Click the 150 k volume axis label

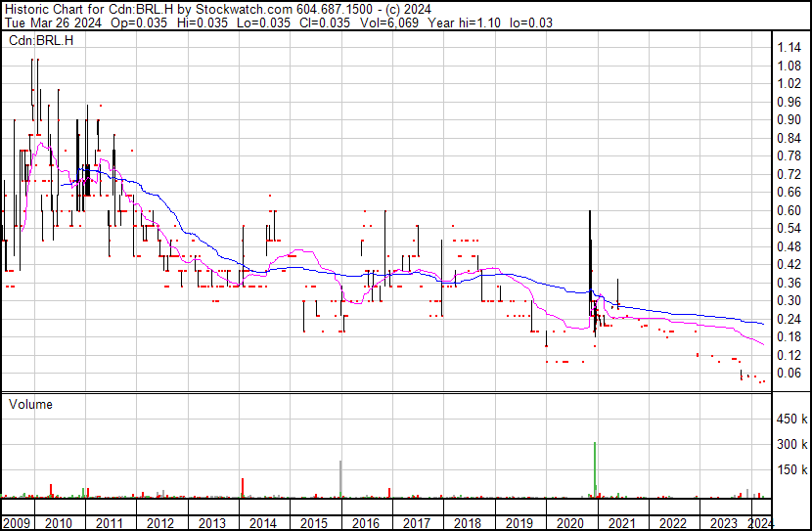pyautogui.click(x=791, y=471)
